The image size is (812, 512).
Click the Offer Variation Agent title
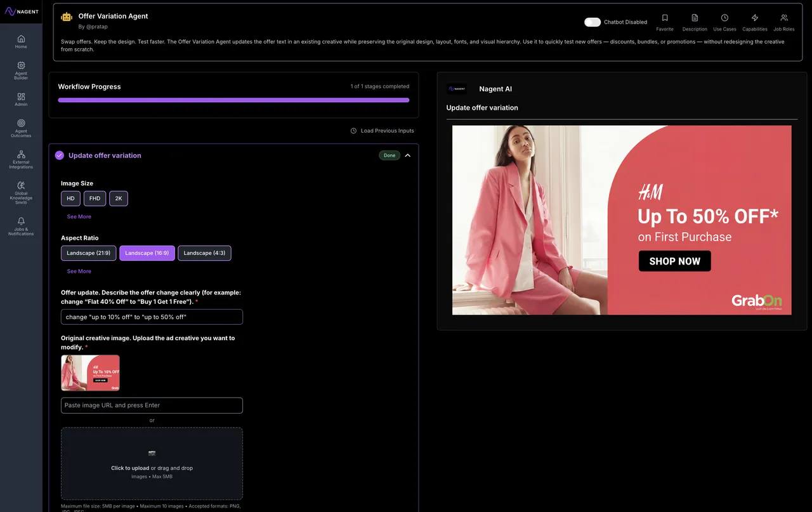tap(114, 16)
